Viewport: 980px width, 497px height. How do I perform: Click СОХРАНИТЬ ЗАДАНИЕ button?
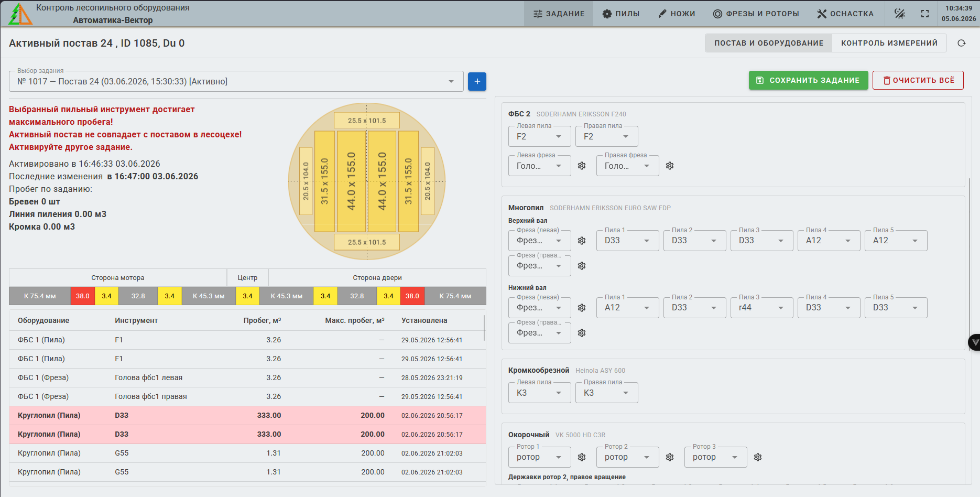(x=808, y=80)
